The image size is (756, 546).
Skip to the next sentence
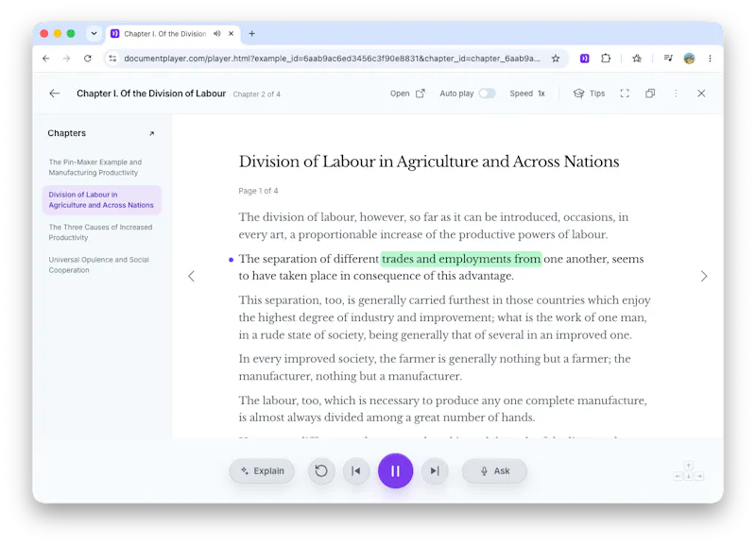coord(435,470)
